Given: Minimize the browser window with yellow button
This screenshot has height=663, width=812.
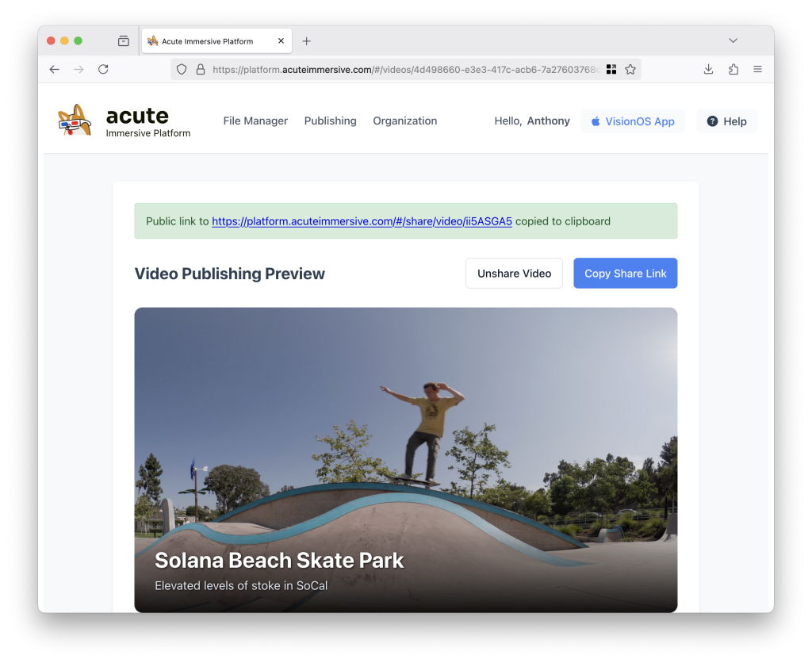Looking at the screenshot, I should 64,41.
